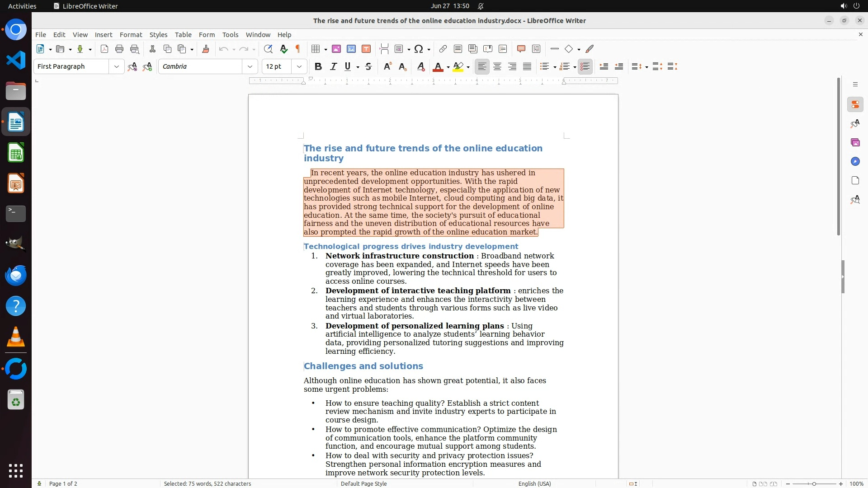Click the red font color swatch button
The width and height of the screenshot is (868, 488).
[438, 66]
